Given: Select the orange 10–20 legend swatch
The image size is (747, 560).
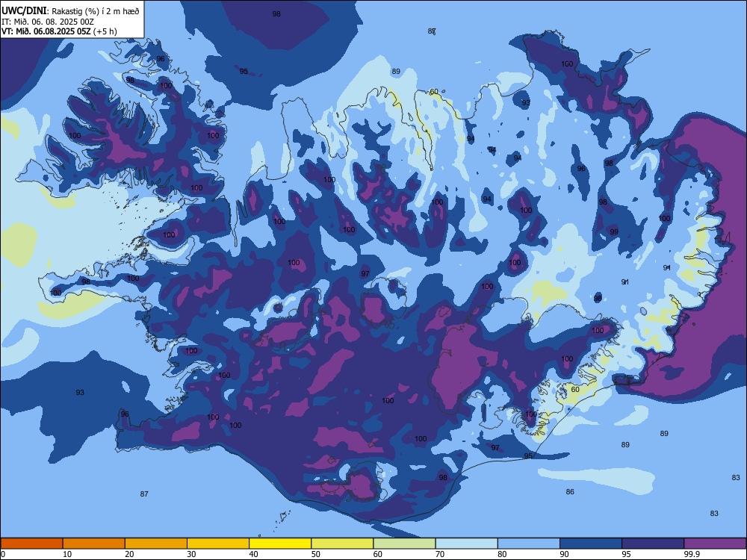Looking at the screenshot, I should point(94,544).
